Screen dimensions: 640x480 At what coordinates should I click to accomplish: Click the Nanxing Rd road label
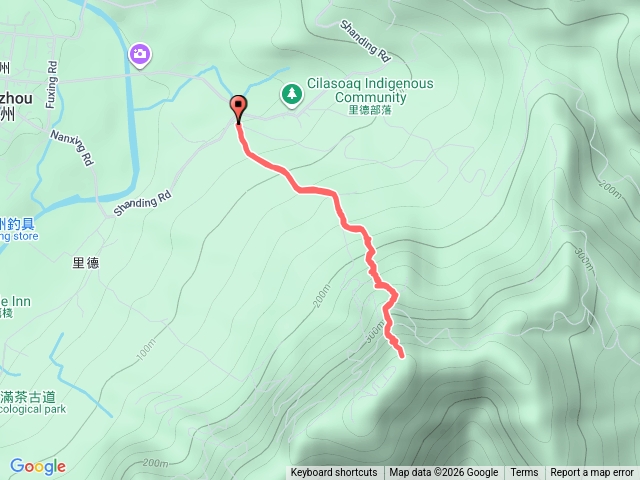72,148
